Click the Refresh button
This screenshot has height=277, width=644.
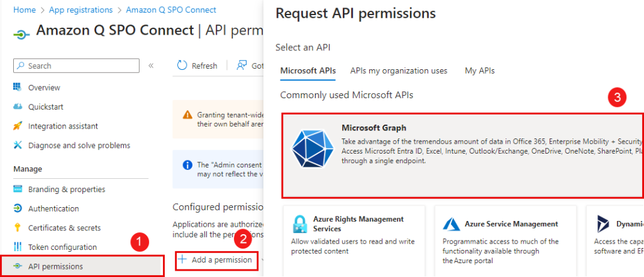tap(197, 65)
